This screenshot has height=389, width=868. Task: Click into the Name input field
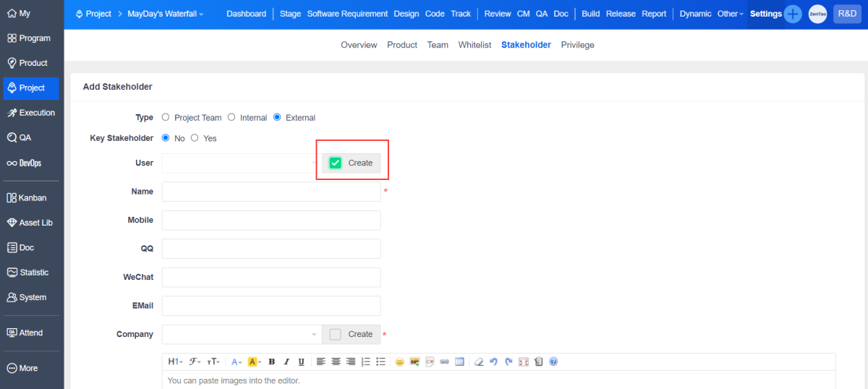point(271,192)
